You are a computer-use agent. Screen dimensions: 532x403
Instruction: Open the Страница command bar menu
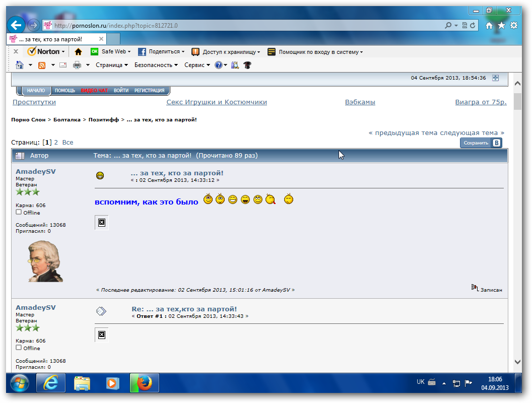pos(111,65)
